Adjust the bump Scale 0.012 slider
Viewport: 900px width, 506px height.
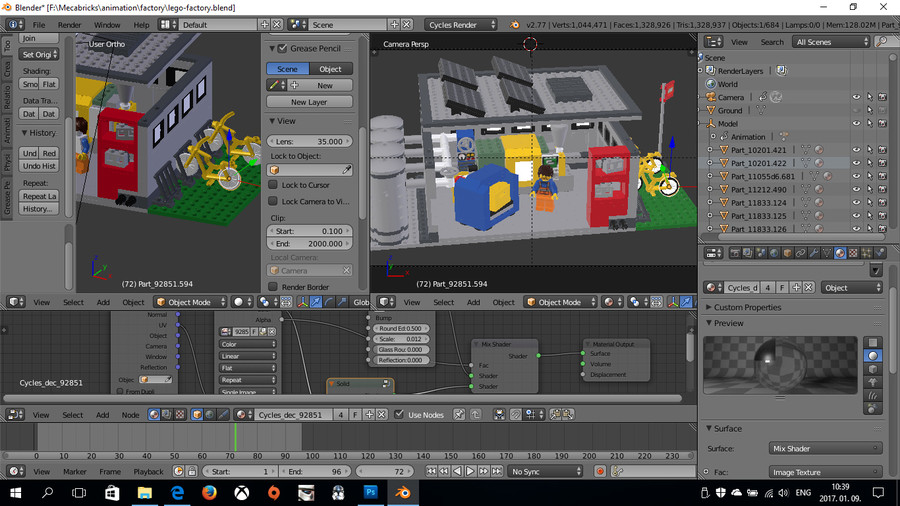[x=401, y=339]
